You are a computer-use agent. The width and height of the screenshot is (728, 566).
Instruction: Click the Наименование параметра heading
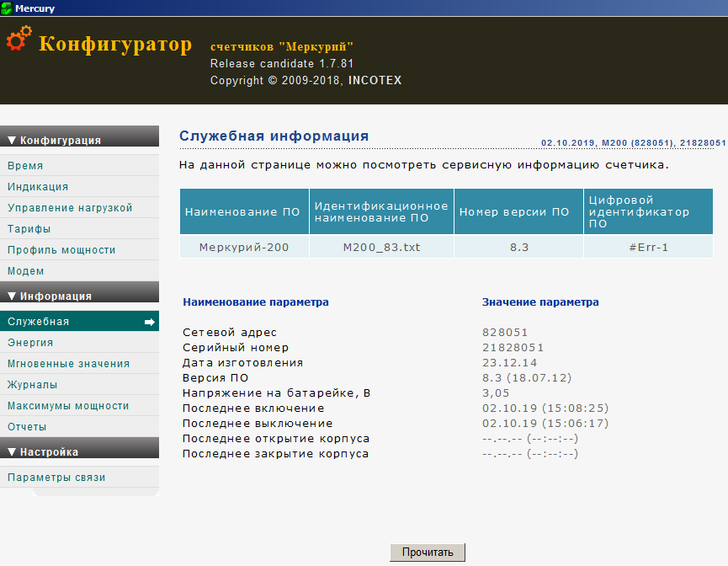[256, 302]
